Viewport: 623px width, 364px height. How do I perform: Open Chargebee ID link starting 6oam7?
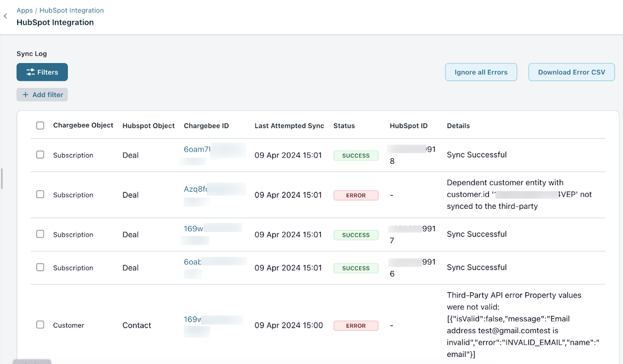pyautogui.click(x=197, y=150)
